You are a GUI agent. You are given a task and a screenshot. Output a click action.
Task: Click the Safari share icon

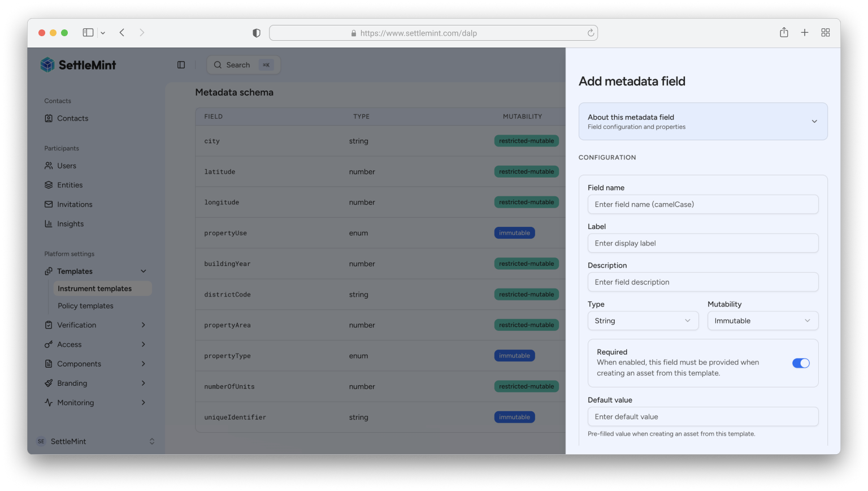[x=784, y=33]
